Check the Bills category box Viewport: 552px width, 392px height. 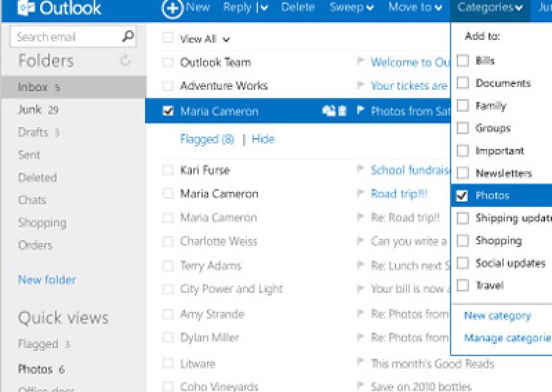pos(462,61)
